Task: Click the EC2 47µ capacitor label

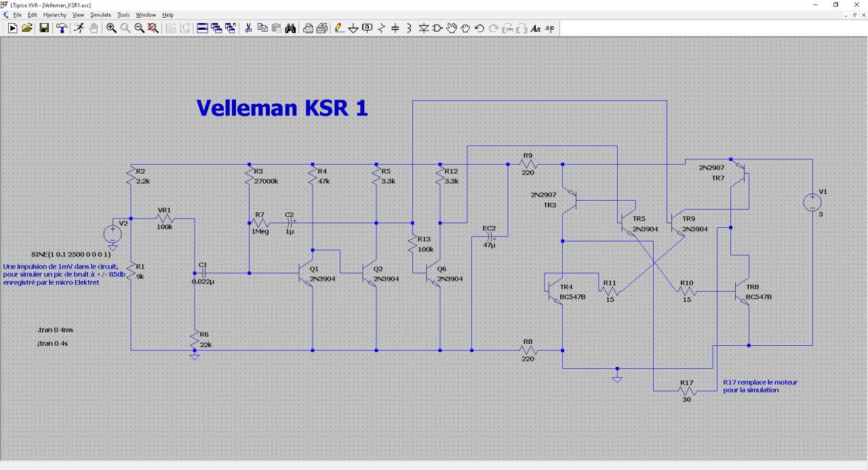Action: [490, 245]
